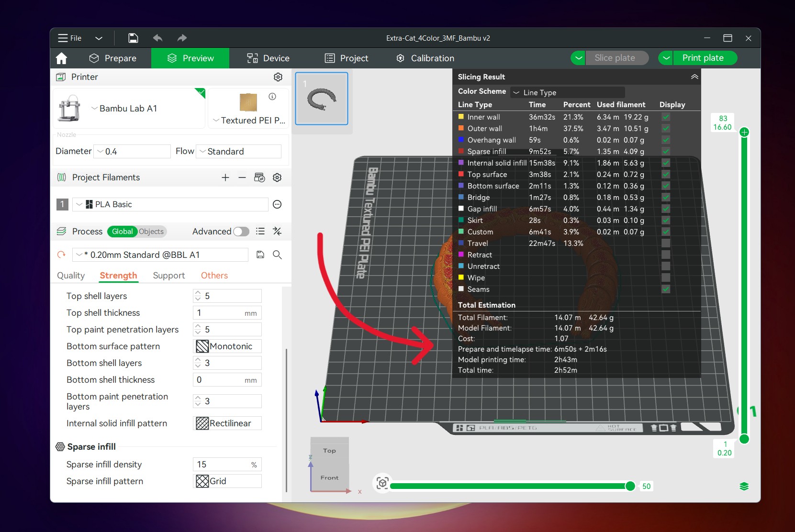Click the horizontal move progress slider handle
Screen dimensions: 795x532
point(630,486)
